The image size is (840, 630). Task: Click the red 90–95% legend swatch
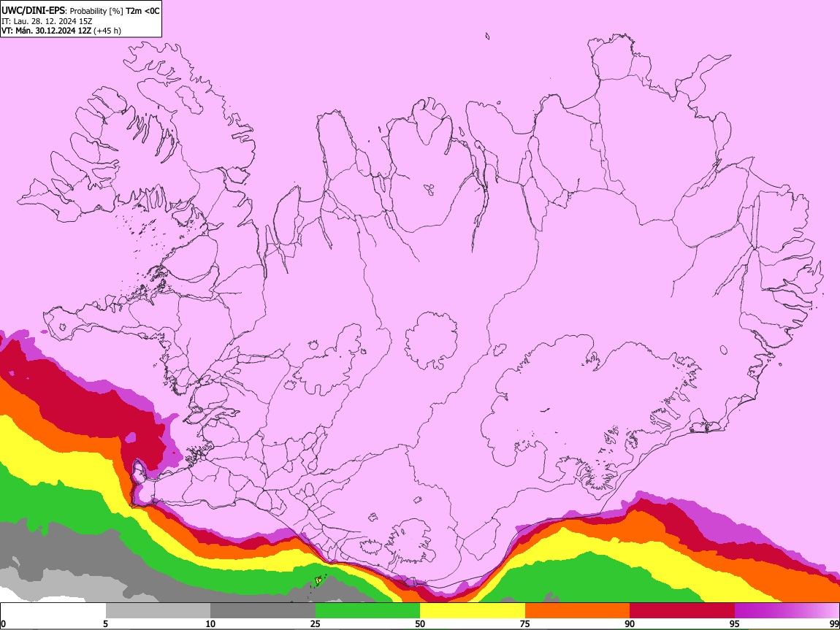click(682, 611)
